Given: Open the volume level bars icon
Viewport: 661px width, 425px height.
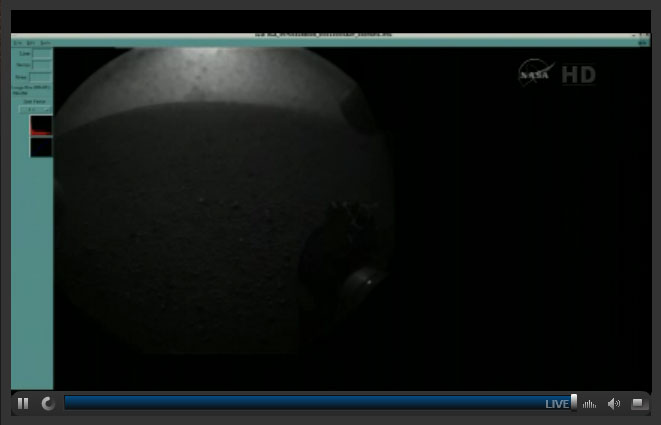Looking at the screenshot, I should (590, 403).
